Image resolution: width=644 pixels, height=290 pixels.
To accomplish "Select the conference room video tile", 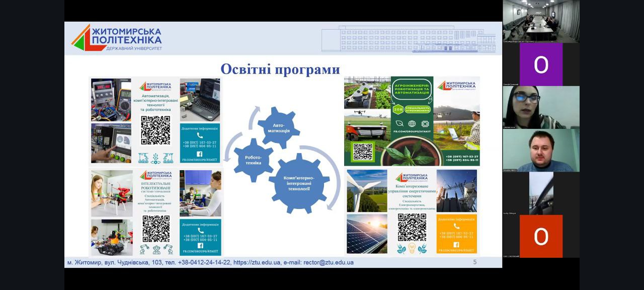I will point(541,21).
